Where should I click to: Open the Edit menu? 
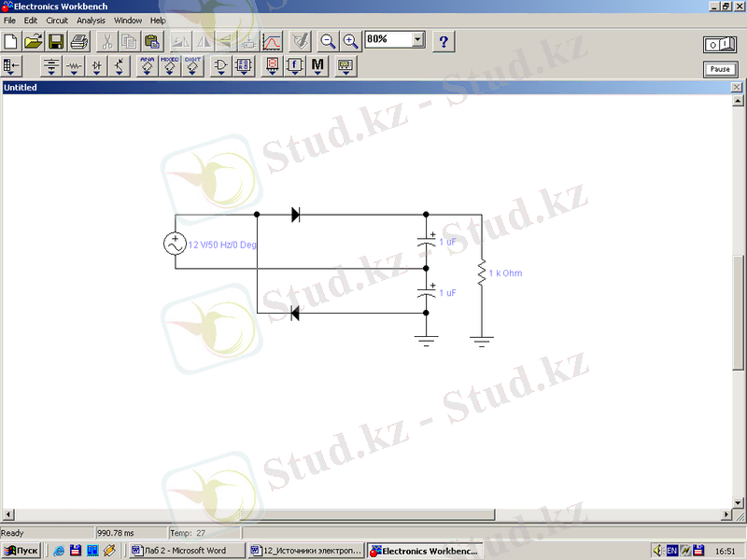click(31, 21)
